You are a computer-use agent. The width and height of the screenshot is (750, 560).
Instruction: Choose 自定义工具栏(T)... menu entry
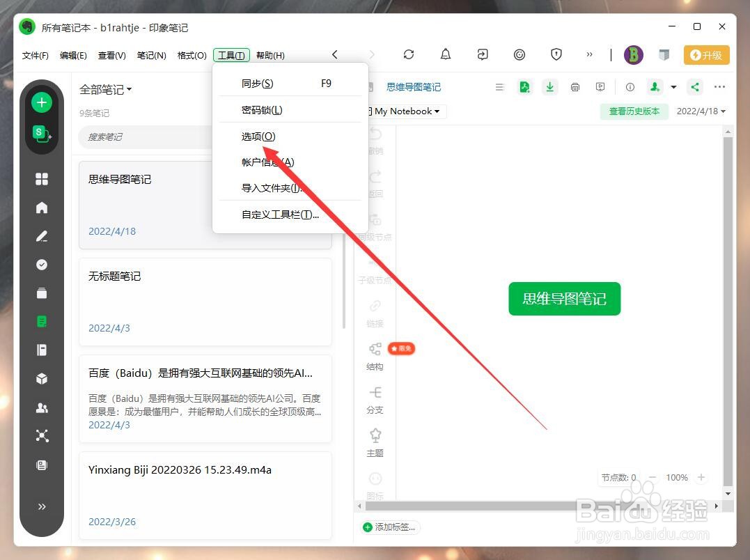point(290,215)
